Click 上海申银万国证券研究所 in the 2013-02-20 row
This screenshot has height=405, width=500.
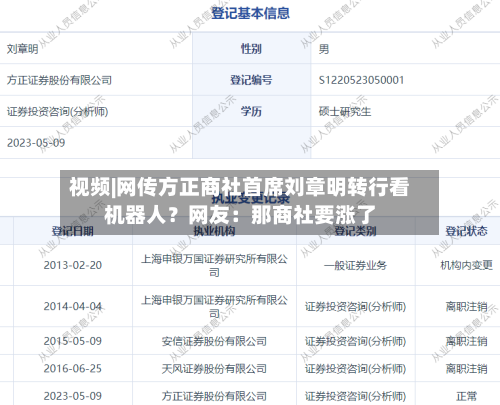tap(214, 265)
